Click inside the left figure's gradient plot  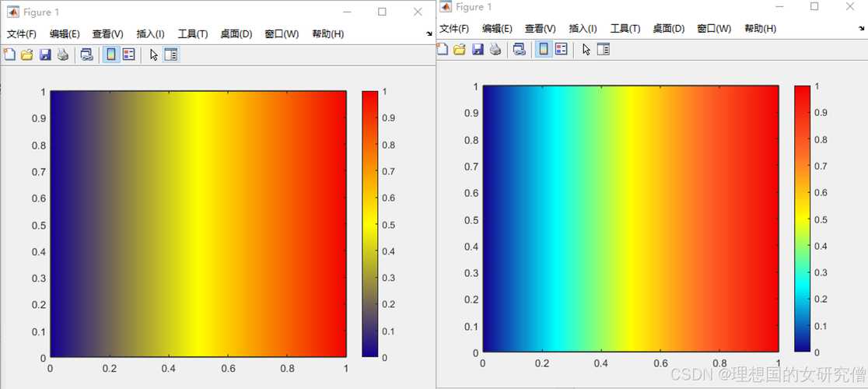(198, 224)
